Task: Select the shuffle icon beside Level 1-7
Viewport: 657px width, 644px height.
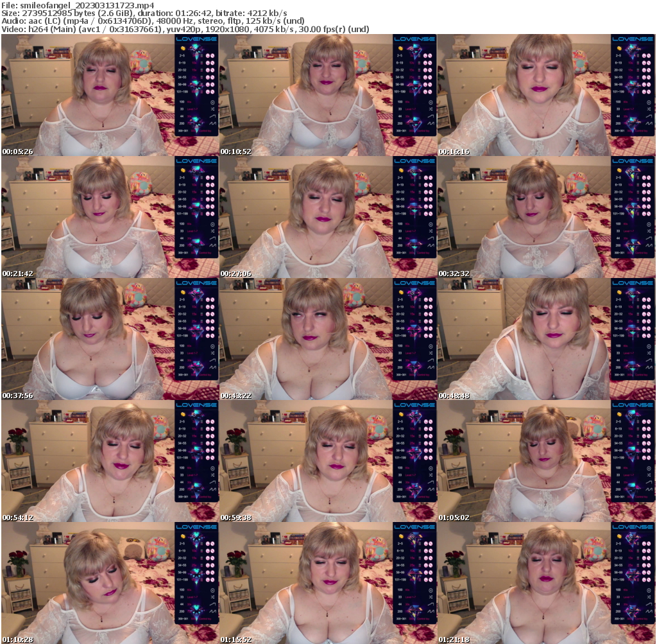Action: pos(212,109)
